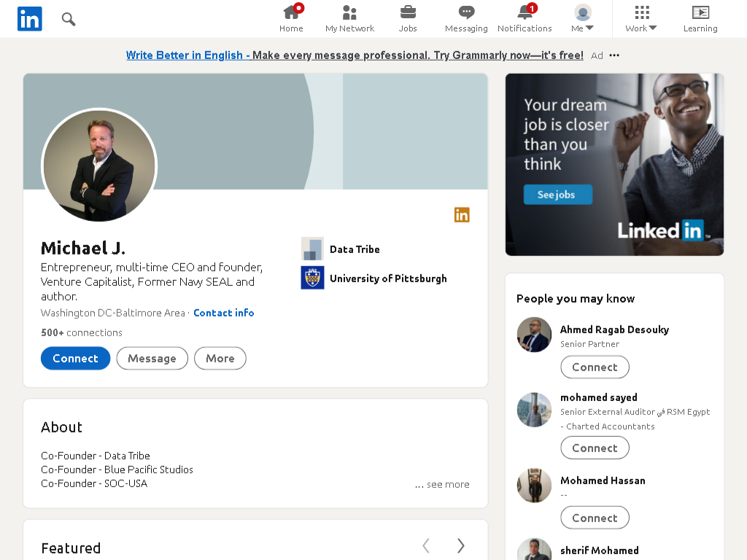Open mohamed sayed's name link
The image size is (747, 560).
(x=599, y=397)
